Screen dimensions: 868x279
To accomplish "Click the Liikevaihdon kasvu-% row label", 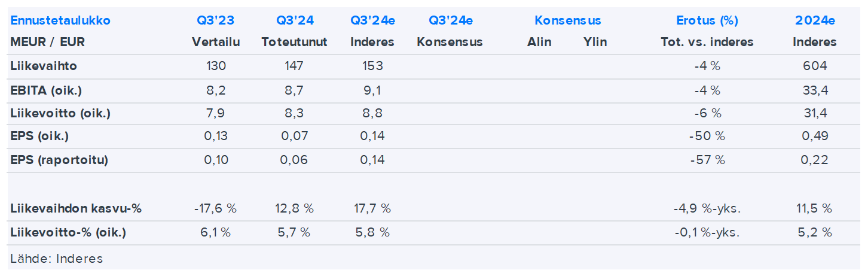I will click(x=76, y=208).
